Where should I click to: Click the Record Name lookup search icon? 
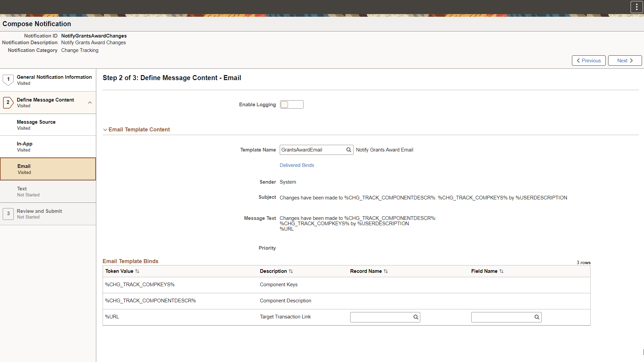click(416, 317)
